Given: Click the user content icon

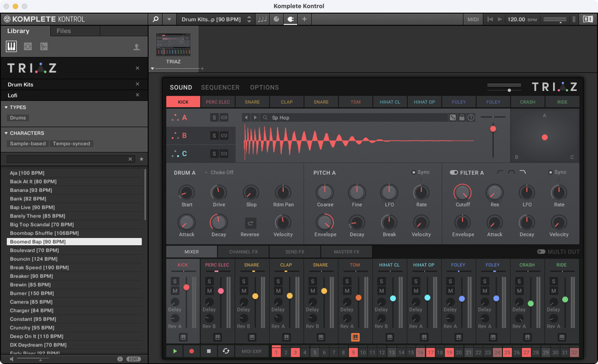Looking at the screenshot, I should click(136, 47).
